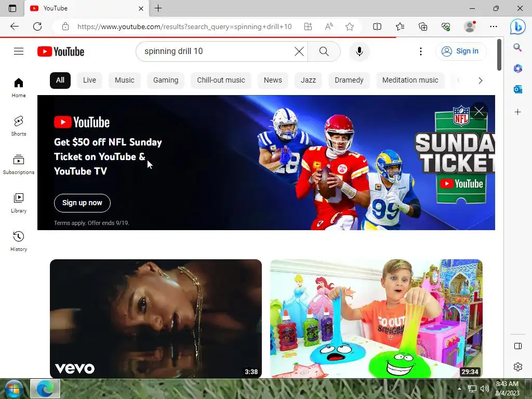
Task: Open the Windows Start button
Action: coord(14,389)
